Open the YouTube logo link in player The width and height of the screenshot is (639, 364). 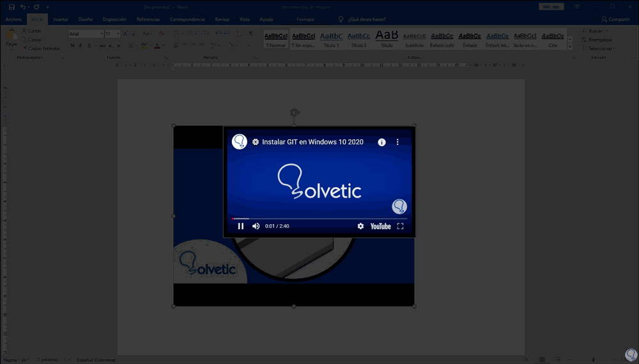pyautogui.click(x=381, y=226)
